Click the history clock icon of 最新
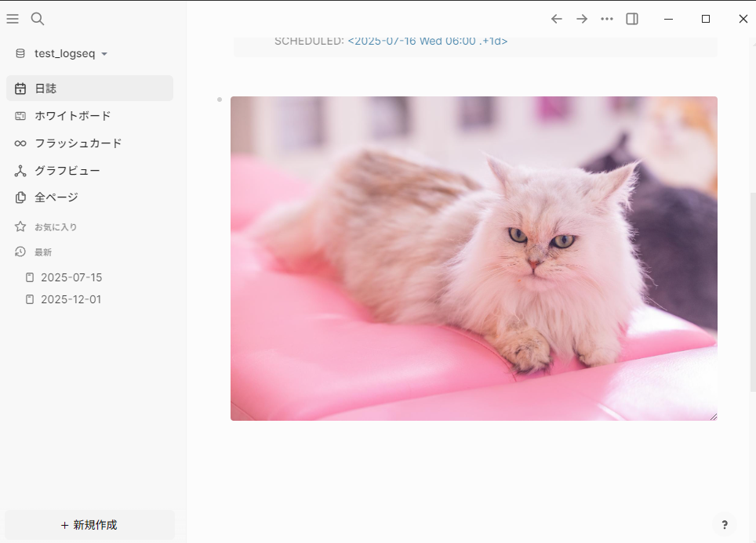 (20, 252)
